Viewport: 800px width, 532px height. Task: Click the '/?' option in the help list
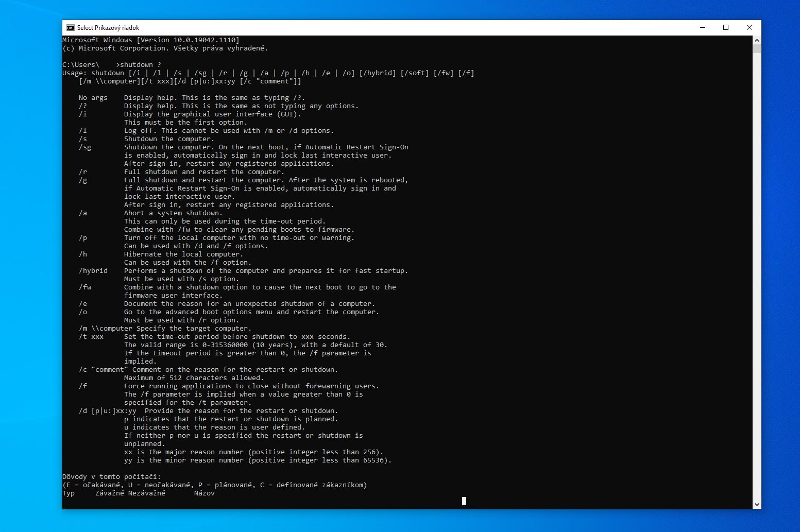[x=83, y=106]
